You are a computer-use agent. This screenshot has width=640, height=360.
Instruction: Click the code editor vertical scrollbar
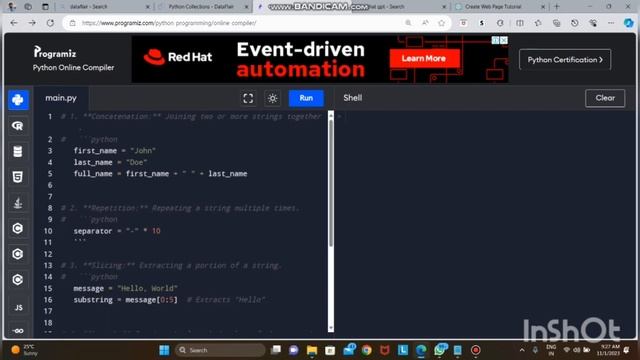coord(331,184)
